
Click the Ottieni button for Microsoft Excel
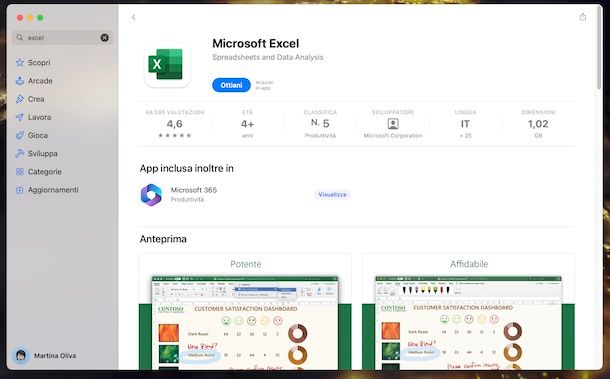(231, 85)
